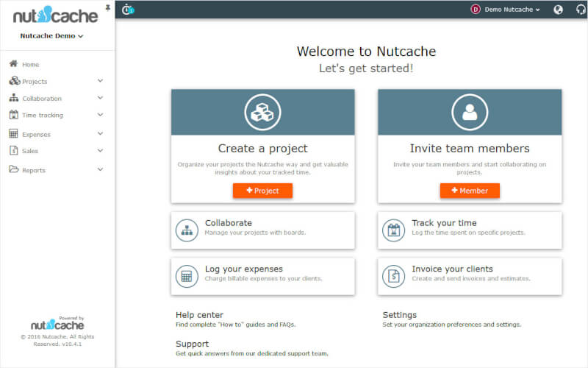Click the timer icon in top bar
The height and width of the screenshot is (368, 588).
[x=128, y=9]
